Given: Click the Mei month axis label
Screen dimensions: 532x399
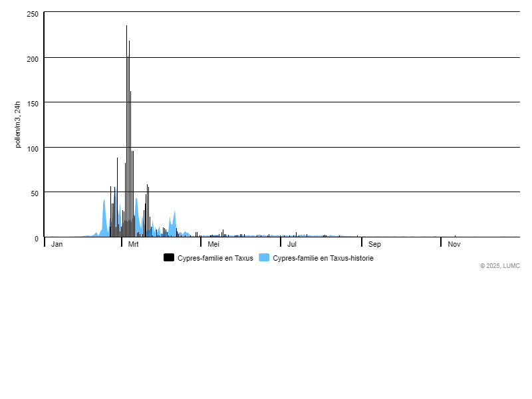Looking at the screenshot, I should (x=213, y=245).
